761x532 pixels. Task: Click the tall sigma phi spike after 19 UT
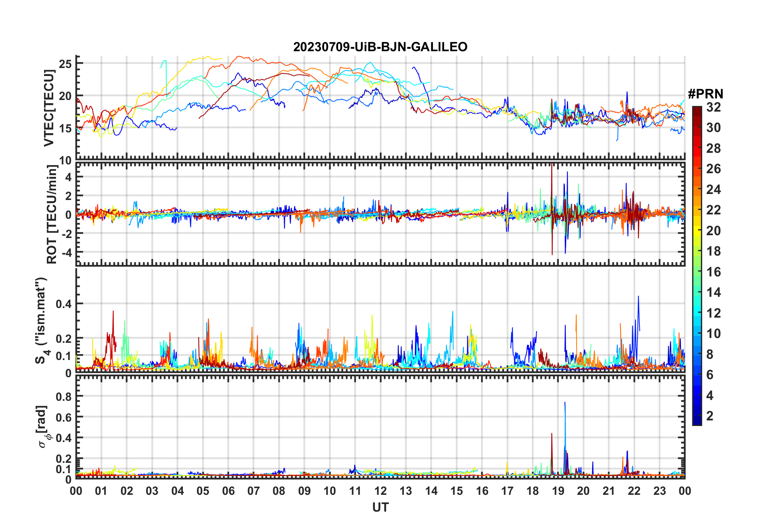pyautogui.click(x=565, y=438)
